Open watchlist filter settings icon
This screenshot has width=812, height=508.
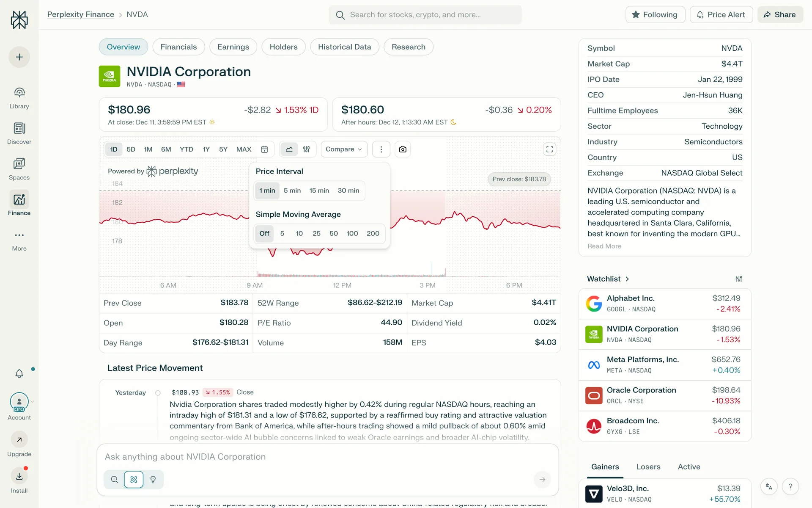tap(738, 279)
